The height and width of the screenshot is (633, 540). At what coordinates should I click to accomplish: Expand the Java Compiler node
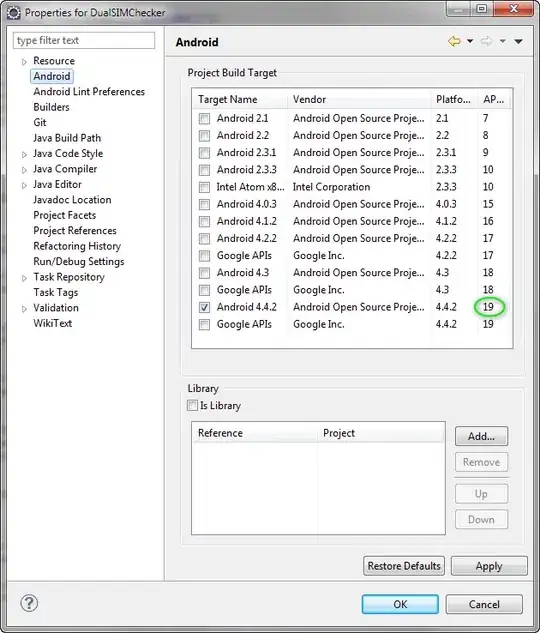coord(24,170)
